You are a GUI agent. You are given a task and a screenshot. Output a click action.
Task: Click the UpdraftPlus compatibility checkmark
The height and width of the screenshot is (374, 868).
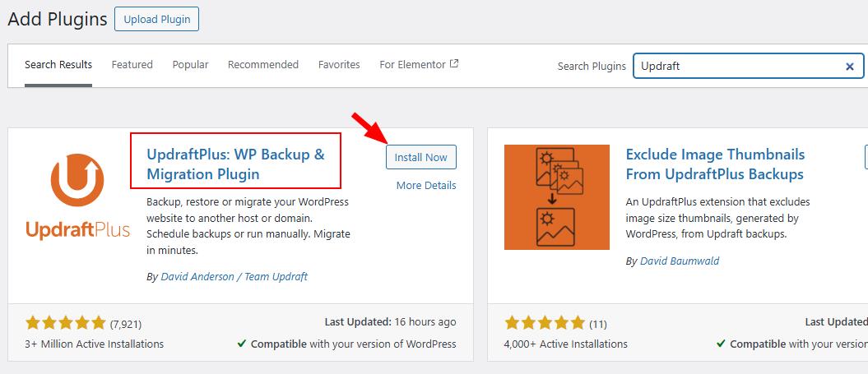tap(241, 344)
